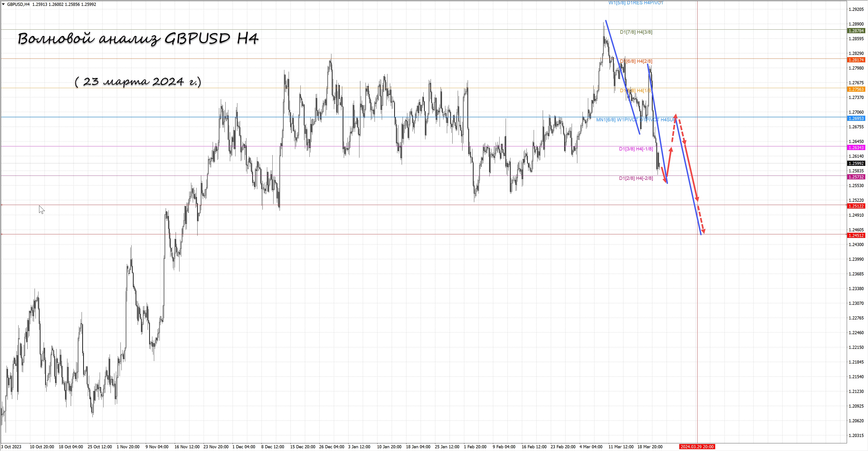Select the red 1.24512 price level tag
Image resolution: width=868 pixels, height=451 pixels.
(x=856, y=235)
